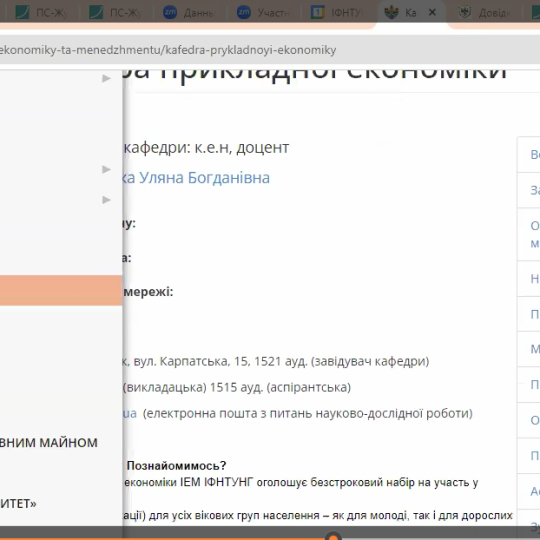Click the green favicon of first ПС-Жу tab
The width and height of the screenshot is (540, 540).
pyautogui.click(x=22, y=12)
